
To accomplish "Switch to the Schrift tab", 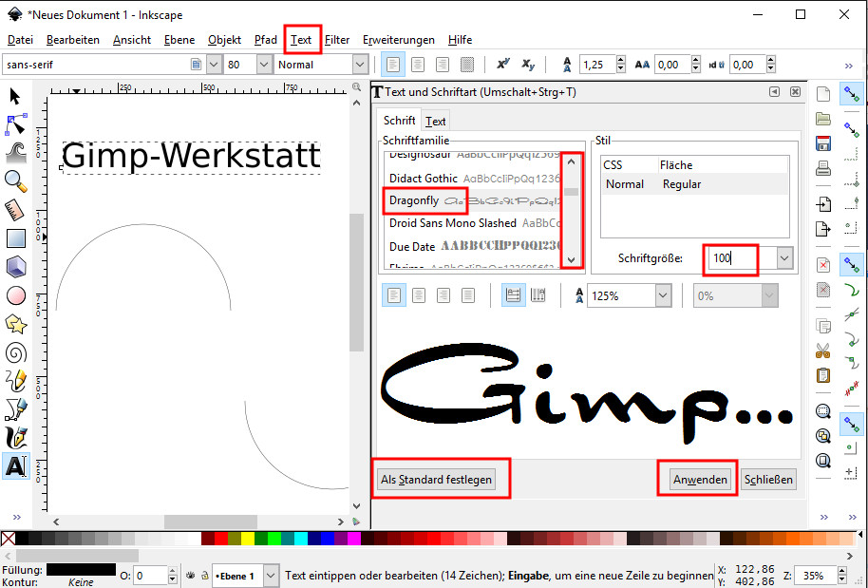I will click(x=399, y=120).
